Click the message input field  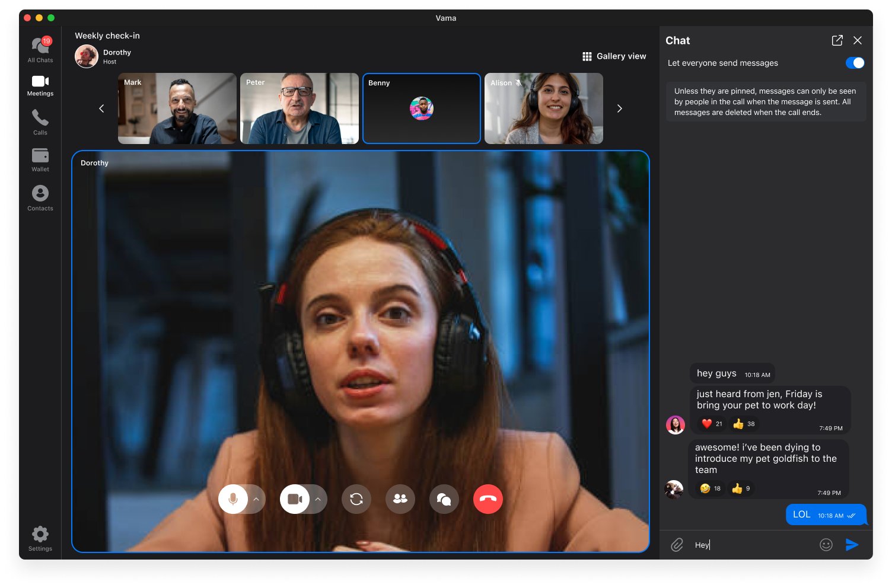(753, 545)
